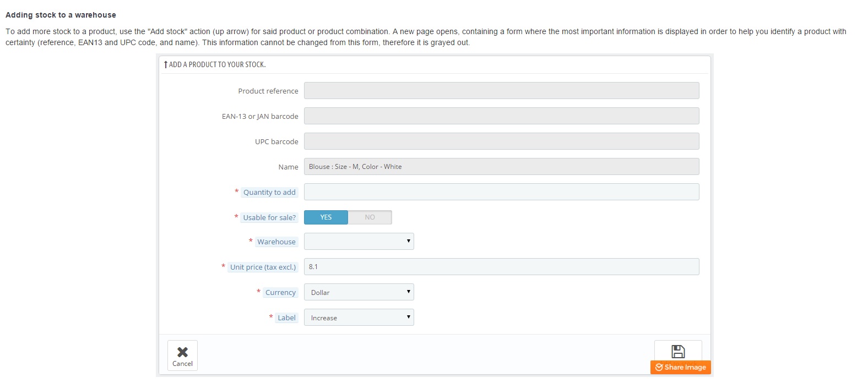Click the Share Image button

pyautogui.click(x=680, y=368)
